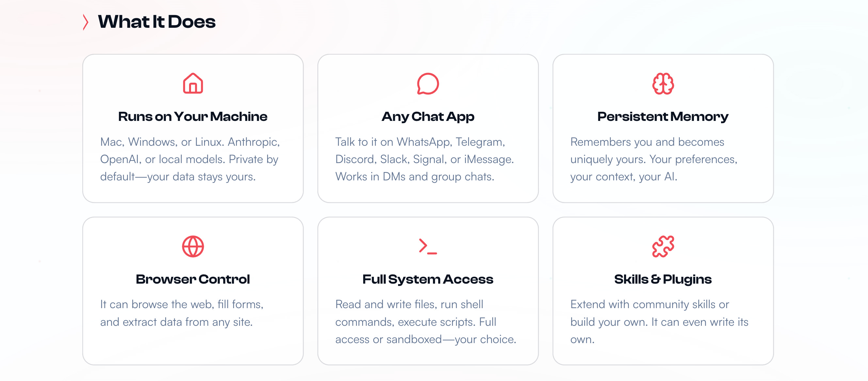Click the globe icon for Browser Control
The width and height of the screenshot is (868, 381).
tap(193, 246)
